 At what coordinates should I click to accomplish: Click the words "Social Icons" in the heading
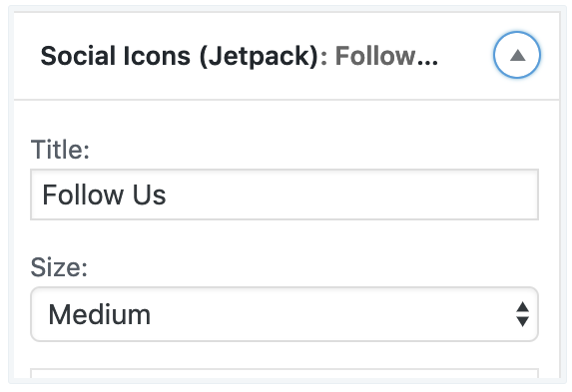(x=115, y=56)
